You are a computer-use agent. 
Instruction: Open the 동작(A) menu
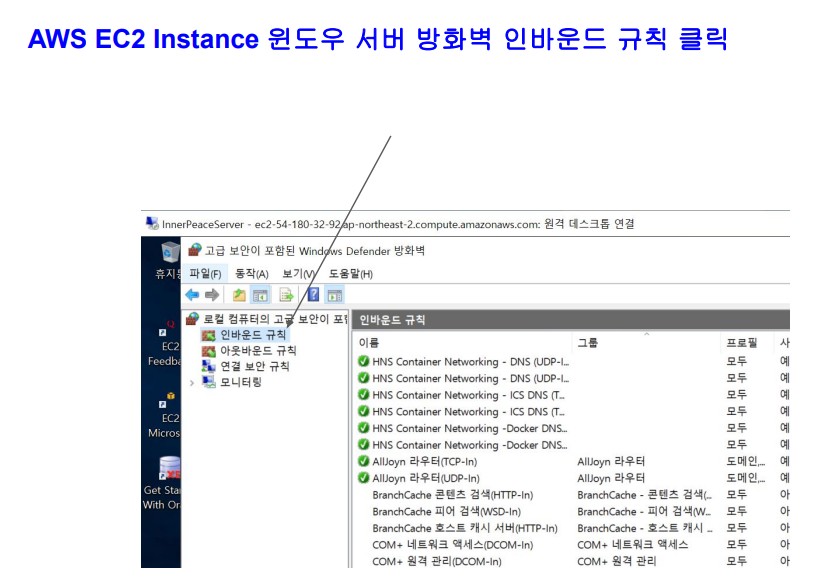(252, 274)
